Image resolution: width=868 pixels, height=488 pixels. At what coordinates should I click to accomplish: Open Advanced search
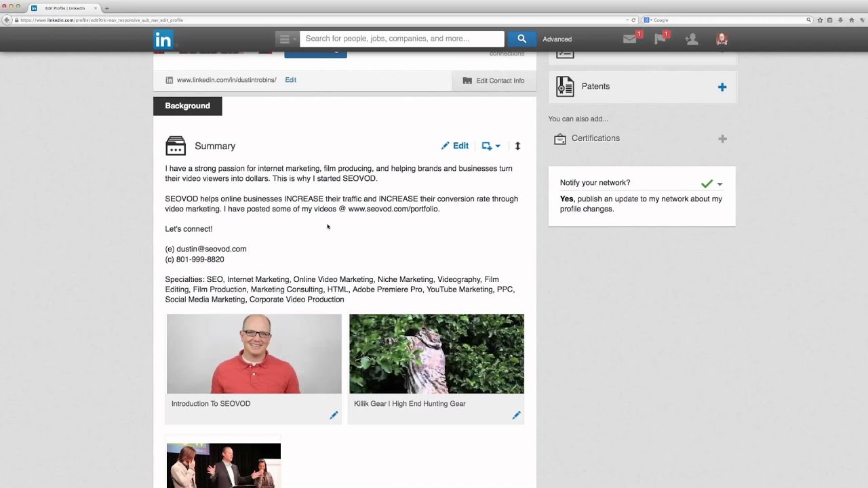tap(557, 39)
